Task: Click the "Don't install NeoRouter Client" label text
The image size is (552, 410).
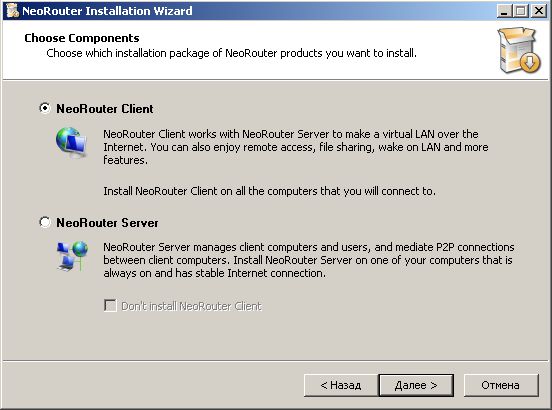Action: [x=191, y=306]
